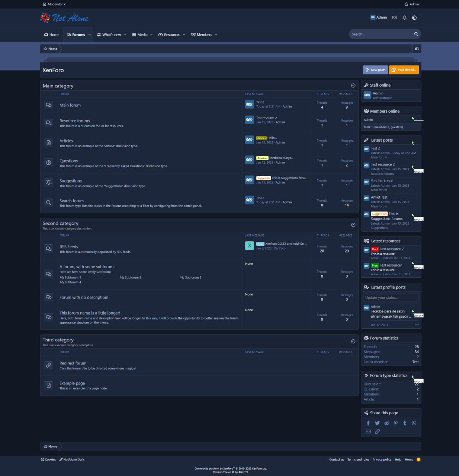Image resolution: width=459 pixels, height=476 pixels.
Task: Collapse the Main category section
Action: (x=353, y=86)
